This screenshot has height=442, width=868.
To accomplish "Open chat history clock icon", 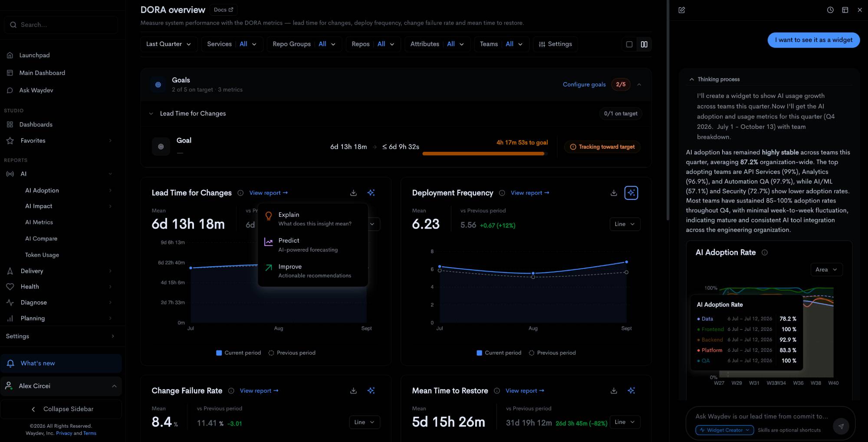I will pos(830,10).
